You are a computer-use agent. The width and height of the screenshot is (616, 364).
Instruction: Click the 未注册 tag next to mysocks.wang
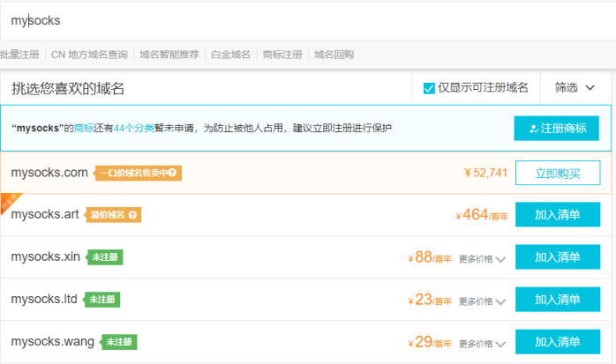tap(118, 342)
